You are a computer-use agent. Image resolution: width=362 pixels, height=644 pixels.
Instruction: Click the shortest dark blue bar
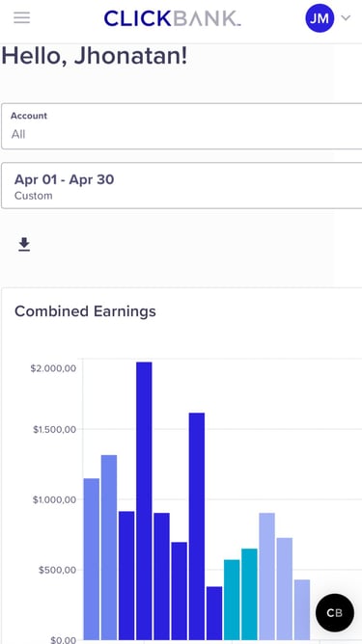point(214,613)
